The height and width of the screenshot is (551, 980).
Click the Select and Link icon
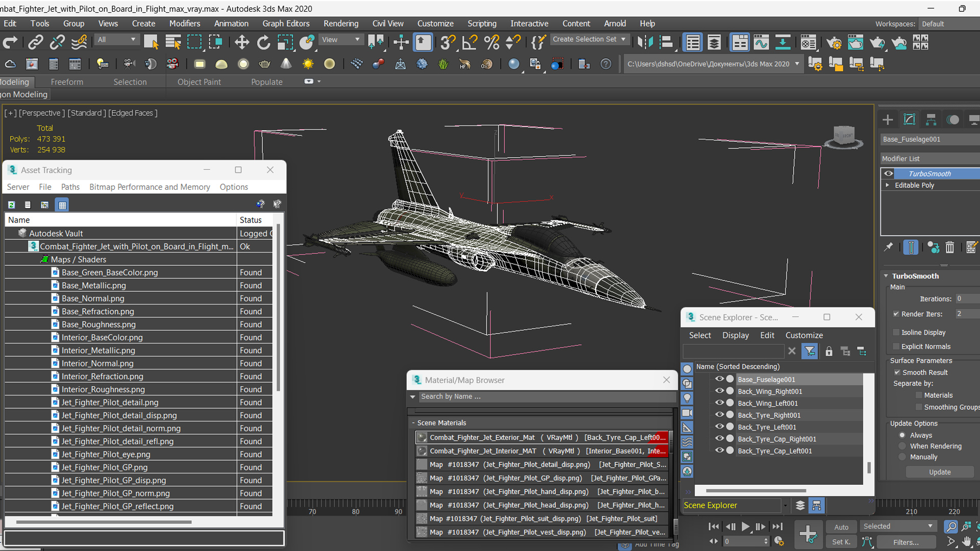click(35, 42)
